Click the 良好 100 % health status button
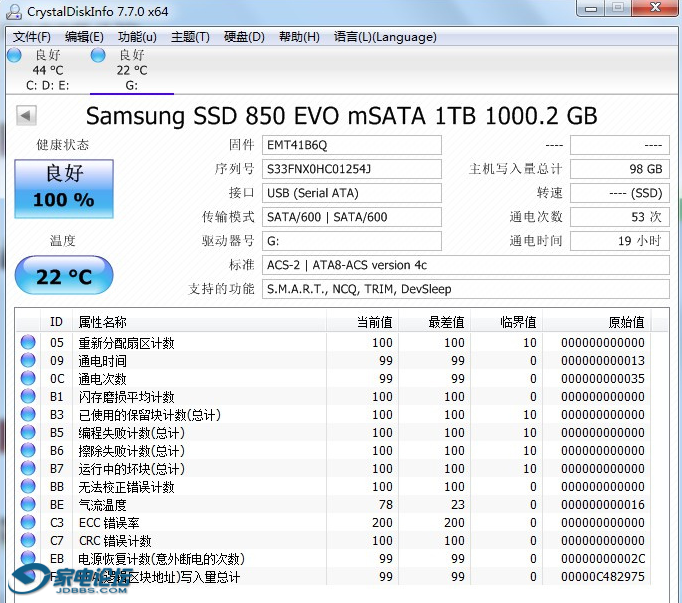This screenshot has height=603, width=682. (x=64, y=189)
